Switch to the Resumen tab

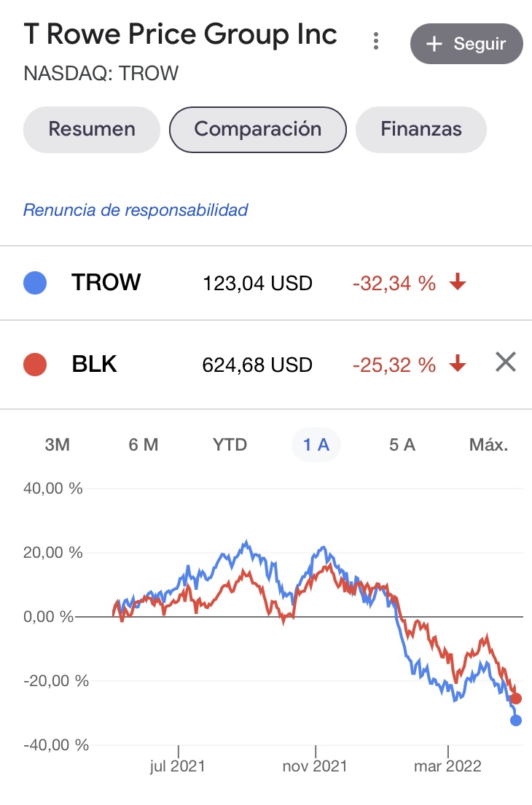click(92, 130)
